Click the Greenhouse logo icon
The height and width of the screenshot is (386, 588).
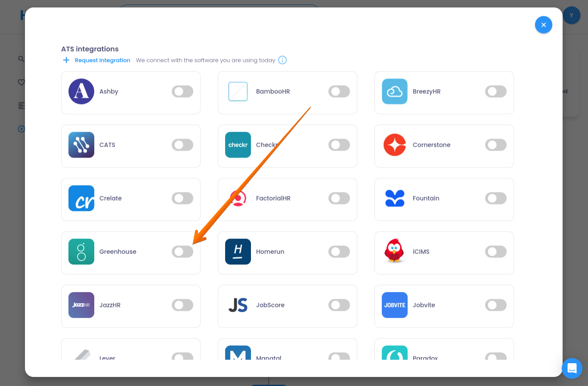81,252
